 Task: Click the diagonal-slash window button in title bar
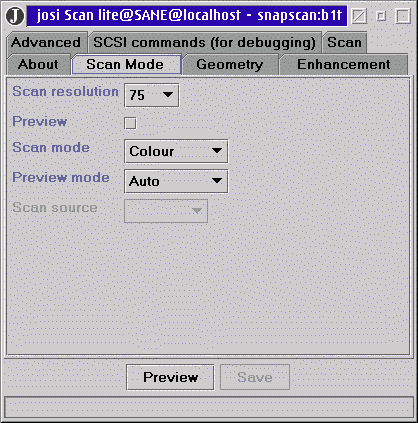(x=359, y=16)
